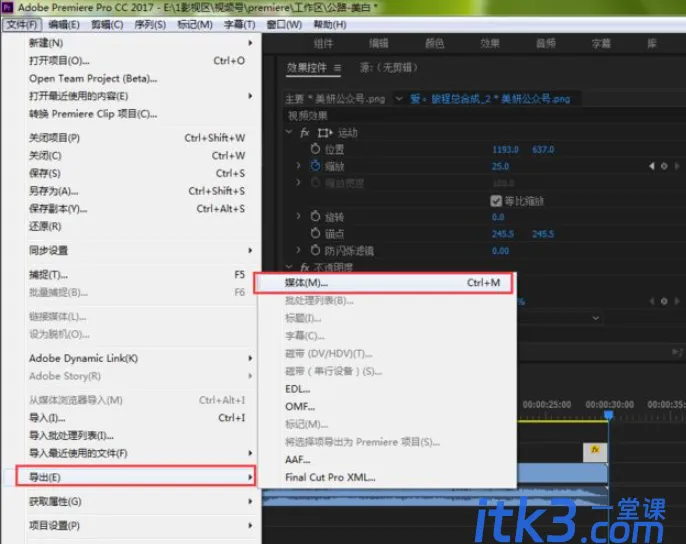Open the 窗口(W) menu
The height and width of the screenshot is (544, 686).
point(284,25)
